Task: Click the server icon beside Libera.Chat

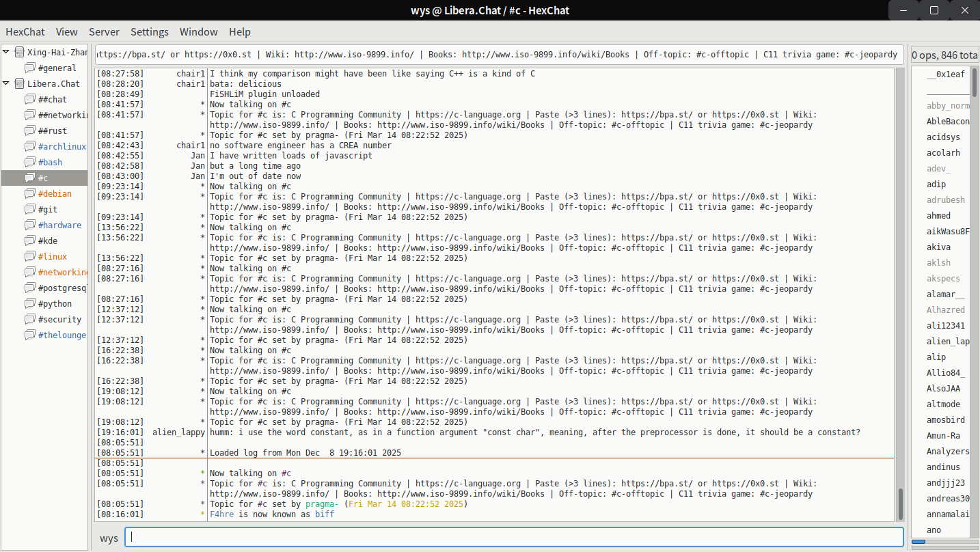Action: pos(19,83)
